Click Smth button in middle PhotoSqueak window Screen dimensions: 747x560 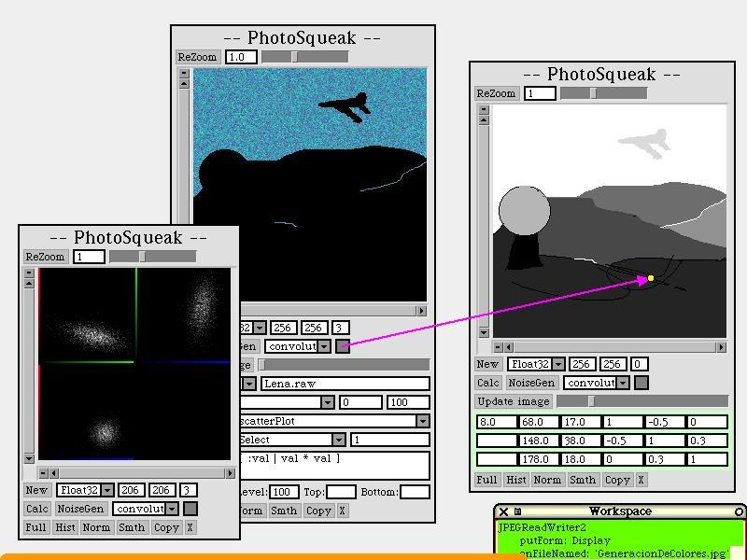pos(284,511)
